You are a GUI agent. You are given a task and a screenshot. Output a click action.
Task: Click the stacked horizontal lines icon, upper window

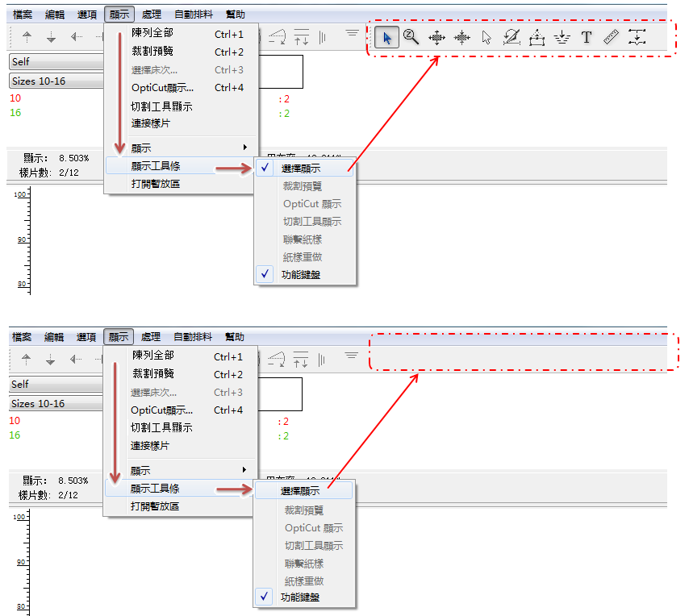click(x=352, y=33)
